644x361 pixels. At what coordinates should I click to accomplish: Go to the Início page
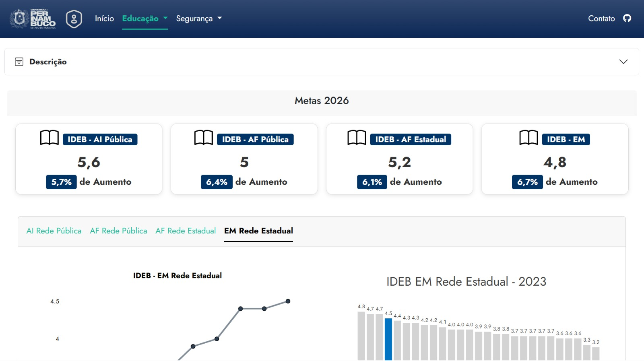[x=104, y=19]
